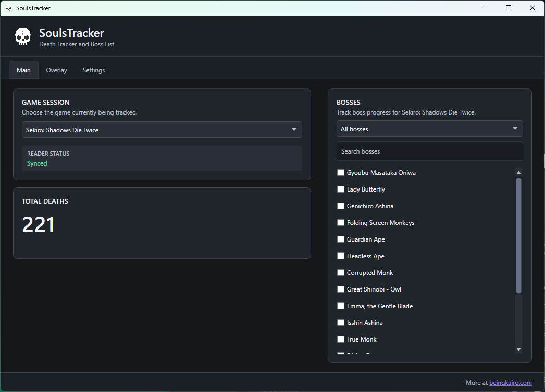Screen dimensions: 545x392
Task: Tick the True Monk checkbox
Action: click(341, 339)
